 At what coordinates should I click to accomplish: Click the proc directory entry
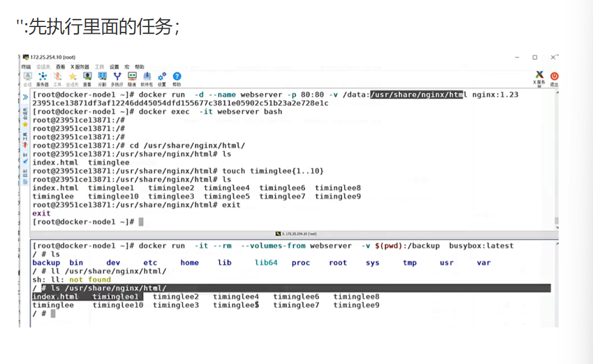click(x=301, y=263)
